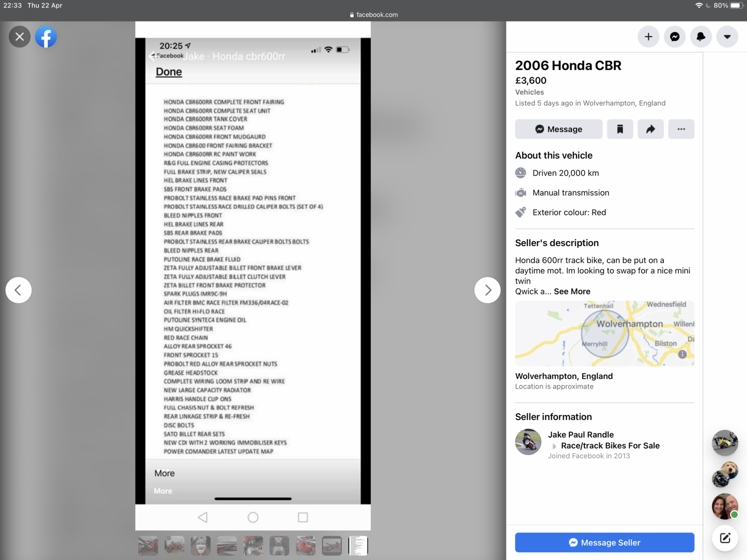Go to the previous photo
This screenshot has width=747, height=560.
tap(18, 290)
